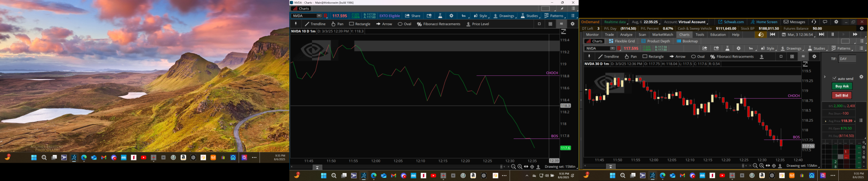Open Messages envelope in thinkorswim header

coord(794,22)
